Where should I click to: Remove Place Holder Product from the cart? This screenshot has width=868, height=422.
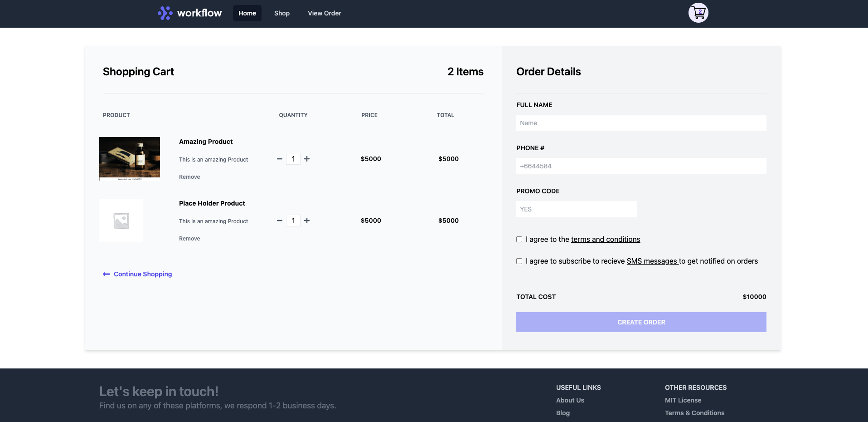pyautogui.click(x=189, y=239)
